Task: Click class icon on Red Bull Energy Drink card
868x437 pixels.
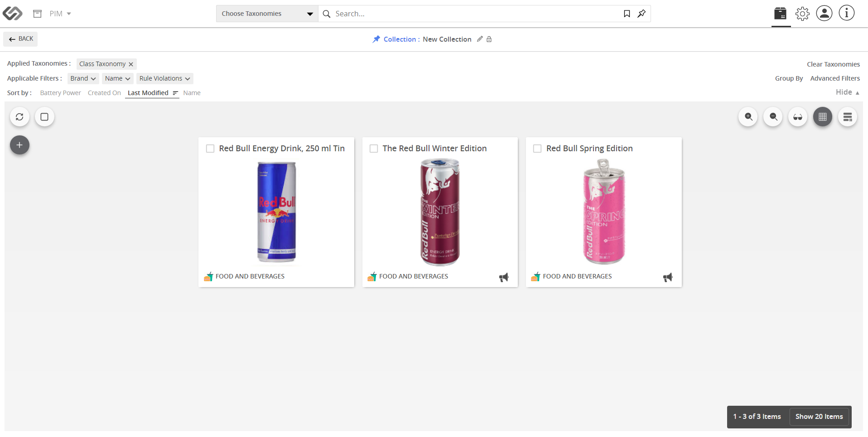Action: point(208,276)
